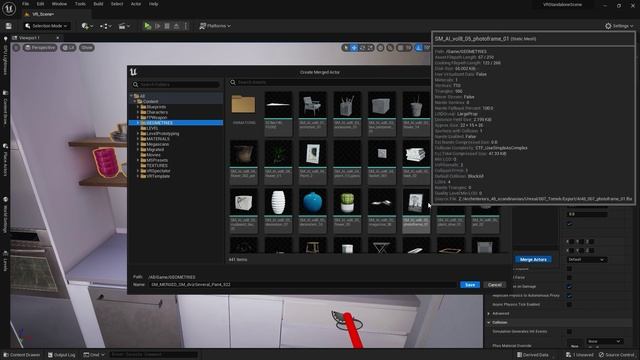Open the Blueprints toolbar dropdown icon
The image size is (640, 360).
(x=105, y=26)
